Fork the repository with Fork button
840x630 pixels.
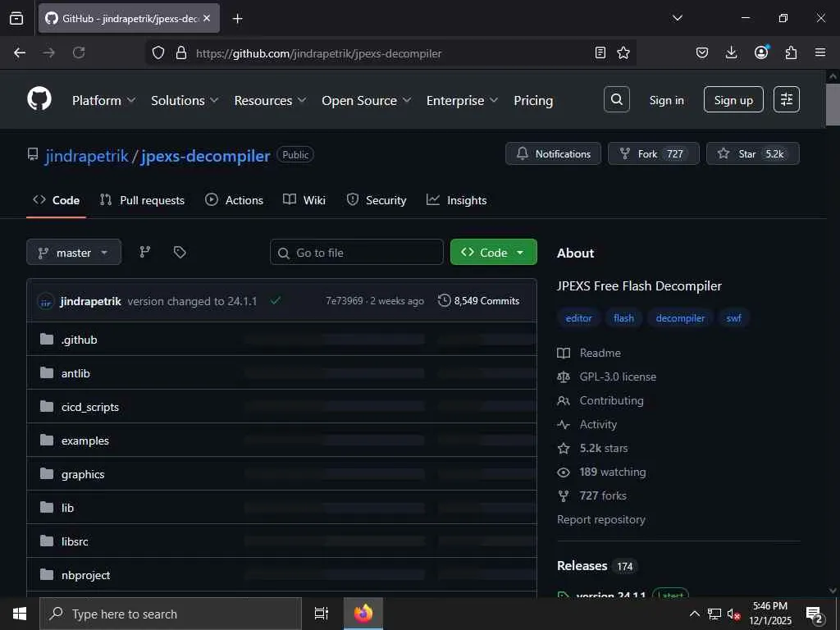coord(654,153)
